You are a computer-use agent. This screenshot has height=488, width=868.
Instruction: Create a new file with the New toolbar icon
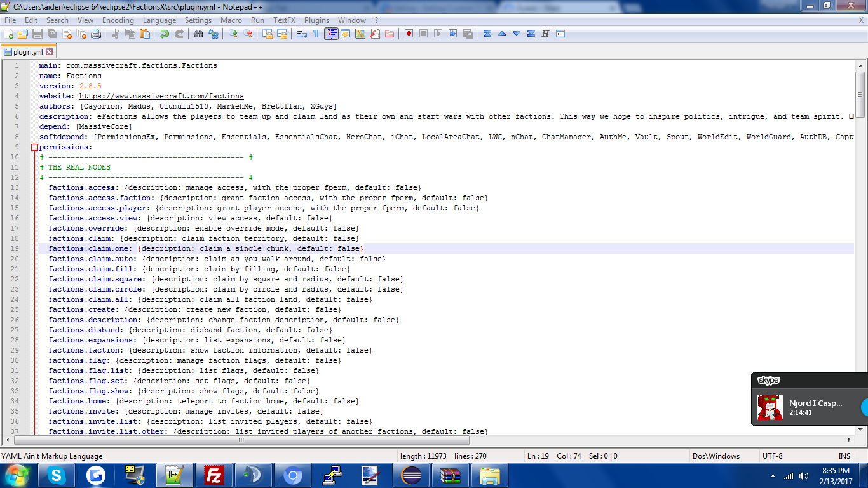click(9, 34)
